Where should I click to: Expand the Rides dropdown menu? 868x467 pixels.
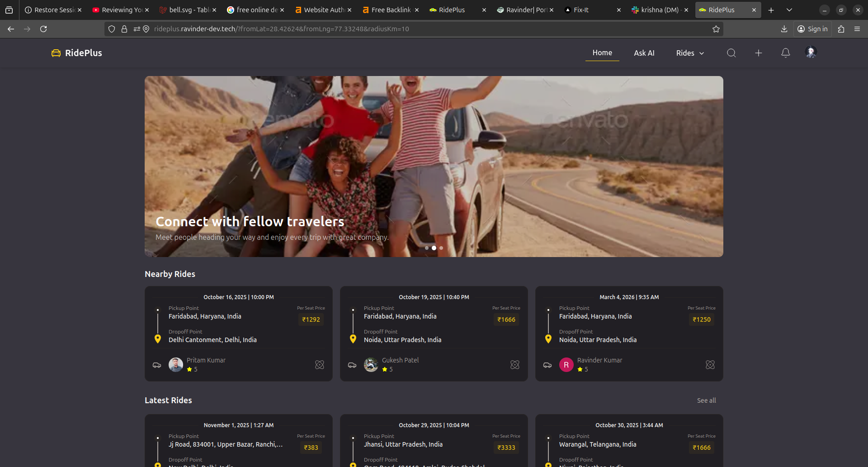pos(689,53)
